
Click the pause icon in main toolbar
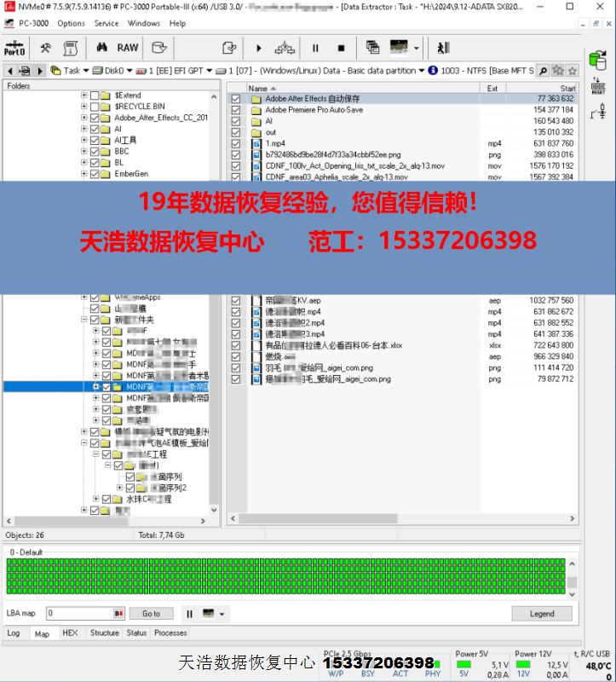tap(315, 49)
